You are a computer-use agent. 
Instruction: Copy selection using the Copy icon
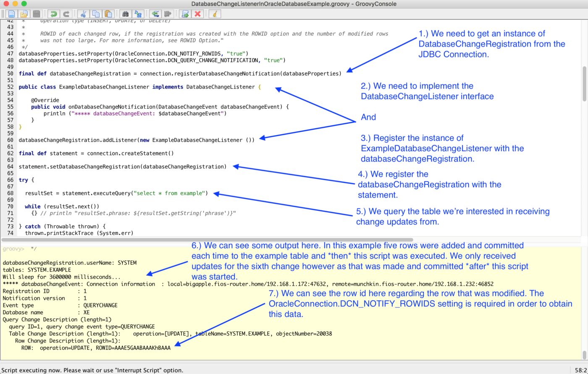point(96,13)
